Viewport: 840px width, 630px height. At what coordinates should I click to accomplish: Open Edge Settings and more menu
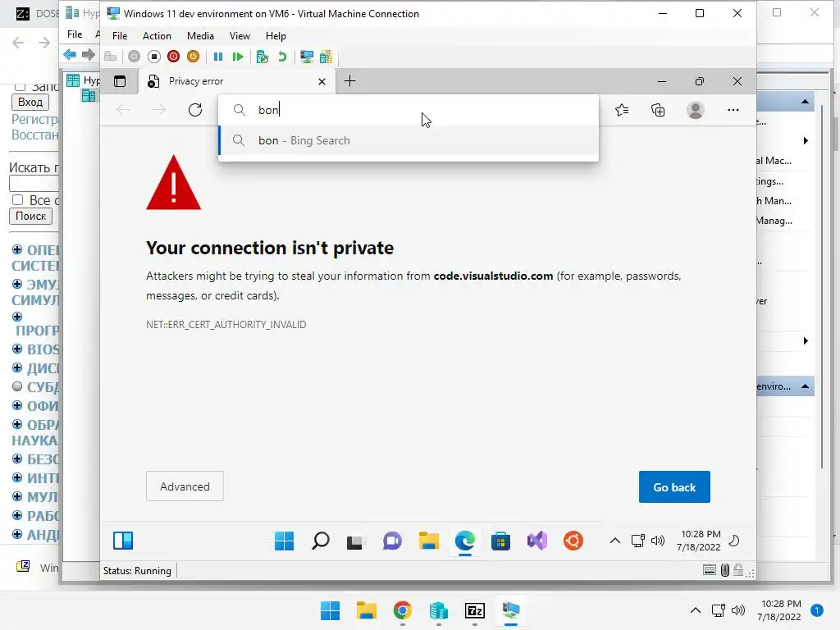(x=733, y=110)
